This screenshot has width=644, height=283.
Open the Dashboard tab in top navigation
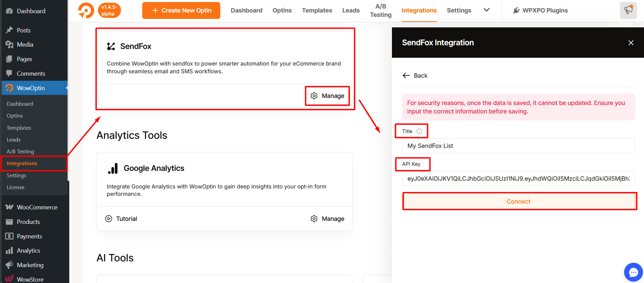[246, 10]
